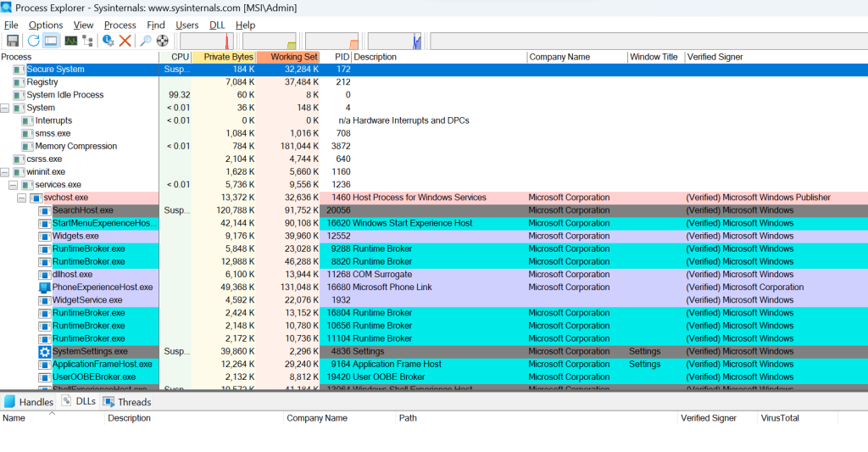
Task: Click the Process Explorer title bar icon
Action: click(x=6, y=8)
